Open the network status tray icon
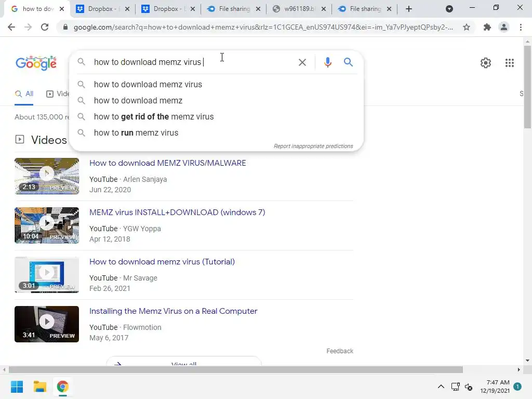 (x=455, y=387)
